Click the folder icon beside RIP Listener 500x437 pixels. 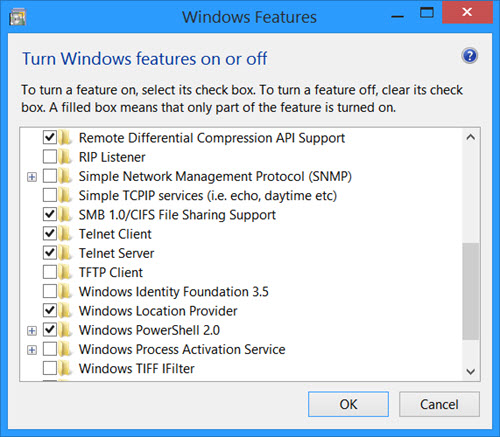(x=65, y=157)
